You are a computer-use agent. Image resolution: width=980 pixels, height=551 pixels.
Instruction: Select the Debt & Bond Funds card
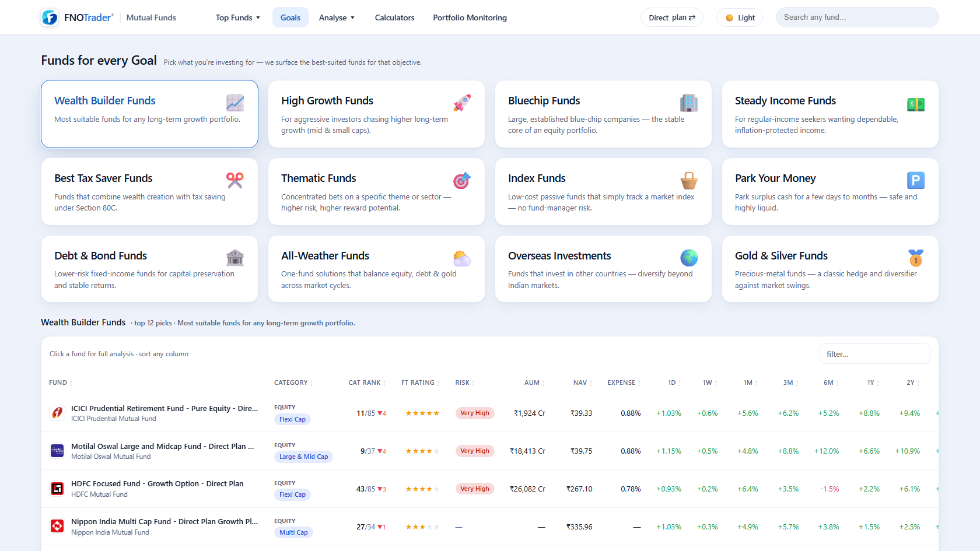click(149, 269)
